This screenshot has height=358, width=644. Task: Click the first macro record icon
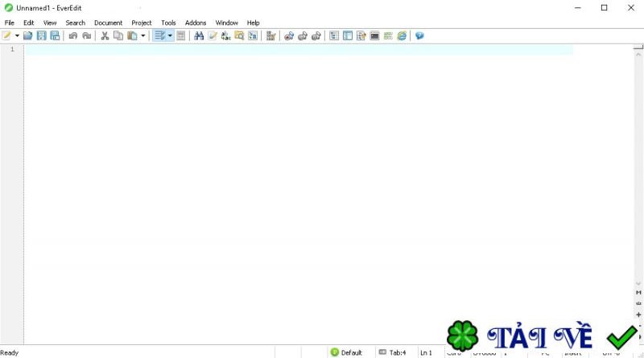click(x=289, y=35)
